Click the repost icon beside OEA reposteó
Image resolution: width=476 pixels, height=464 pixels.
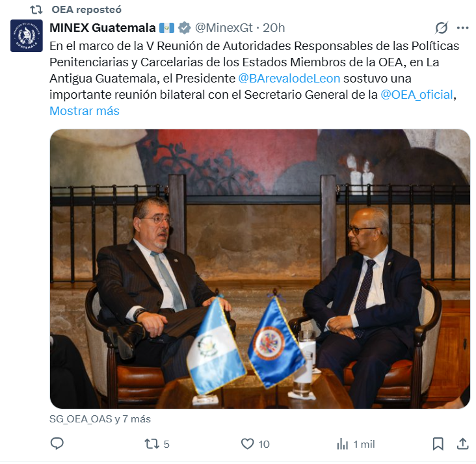(x=36, y=10)
